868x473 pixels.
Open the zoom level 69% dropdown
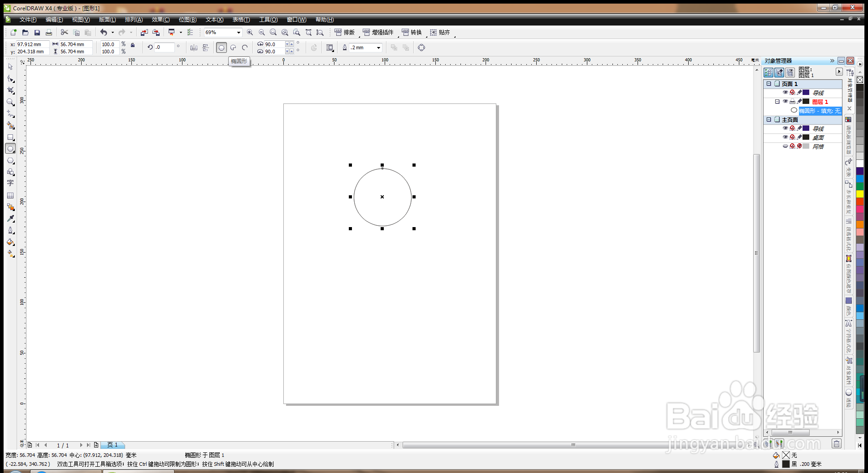239,32
